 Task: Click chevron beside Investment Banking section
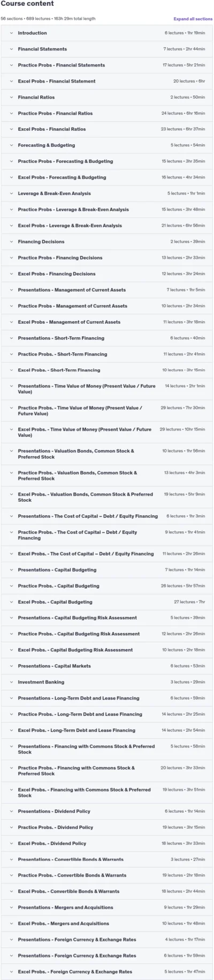point(11,682)
